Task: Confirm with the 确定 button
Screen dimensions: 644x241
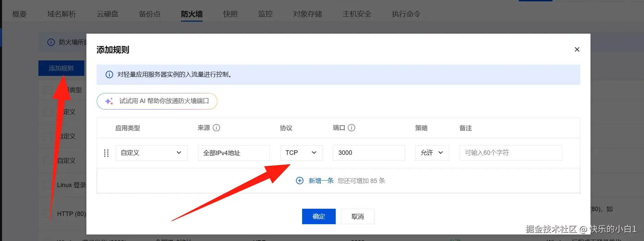Action: click(x=319, y=216)
